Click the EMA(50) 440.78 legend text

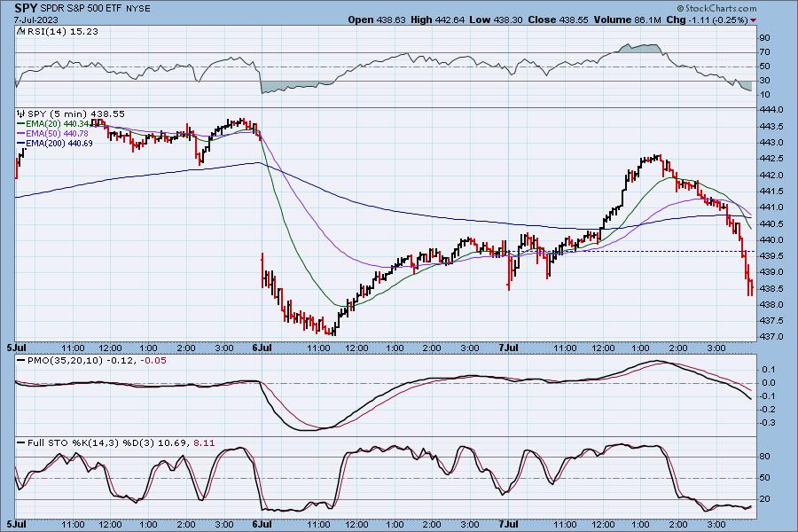[57, 133]
